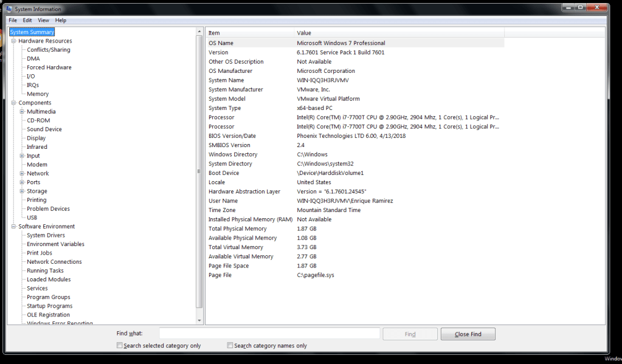Viewport: 622px width, 364px height.
Task: Select the BIOS Version/Date row
Action: pyautogui.click(x=356, y=136)
